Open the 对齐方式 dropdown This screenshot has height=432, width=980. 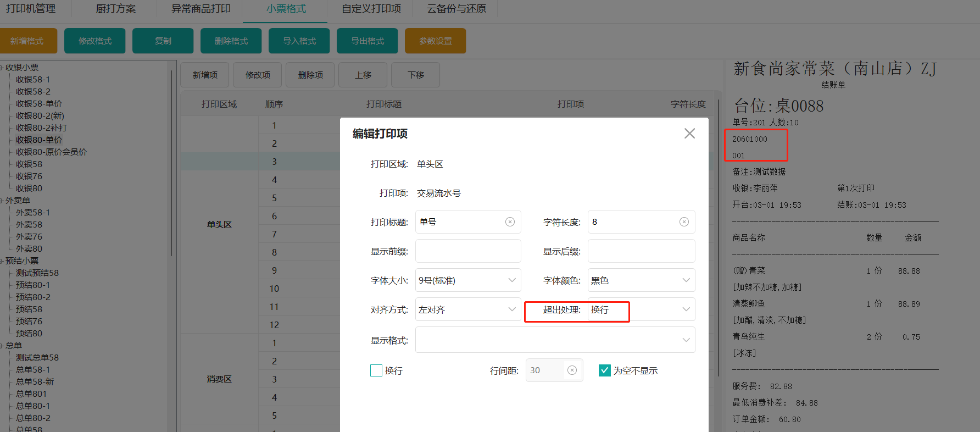click(x=468, y=309)
